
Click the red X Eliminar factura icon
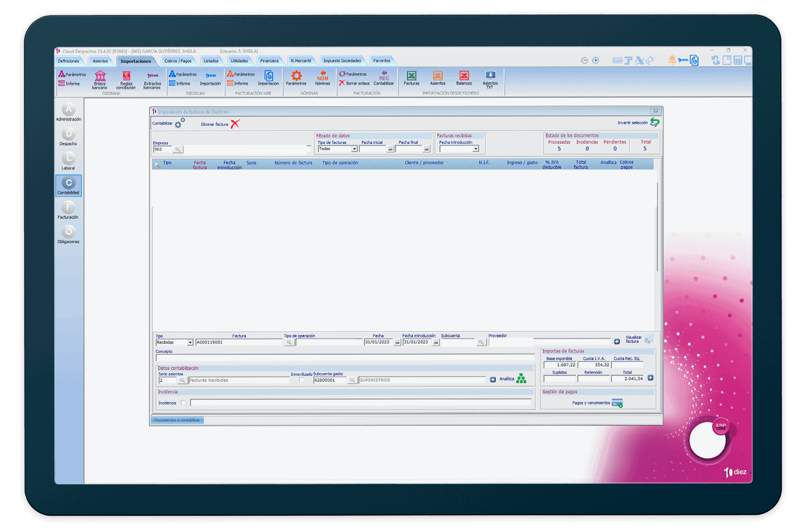point(235,124)
